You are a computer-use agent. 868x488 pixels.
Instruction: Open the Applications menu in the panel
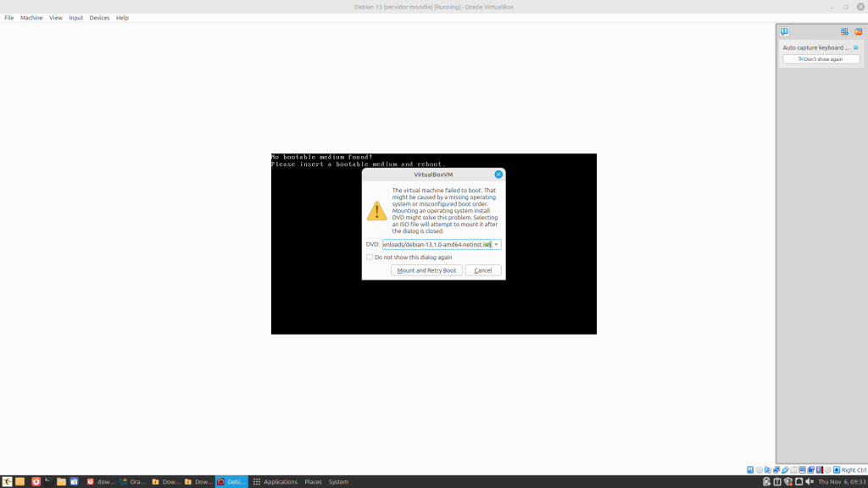275,481
